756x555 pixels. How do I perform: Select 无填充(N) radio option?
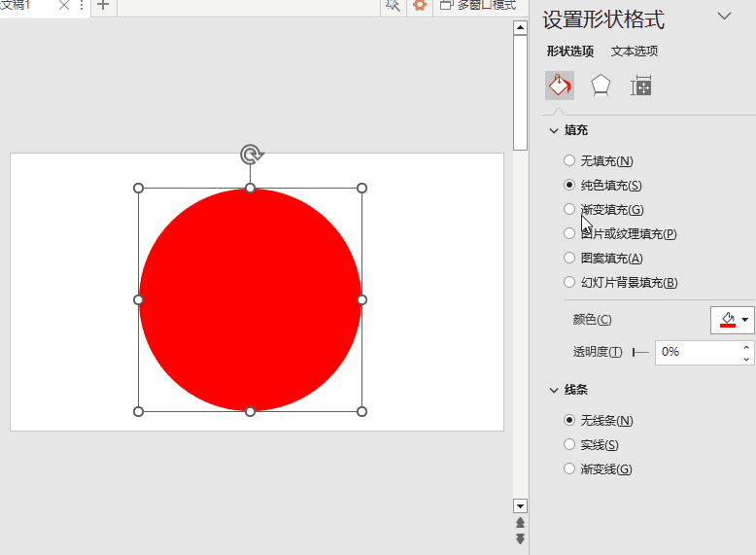tap(569, 160)
